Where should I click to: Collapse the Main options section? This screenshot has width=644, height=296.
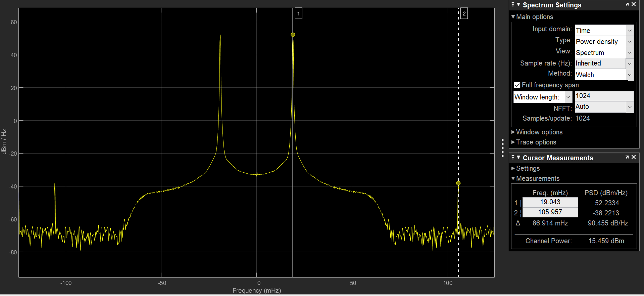(513, 17)
